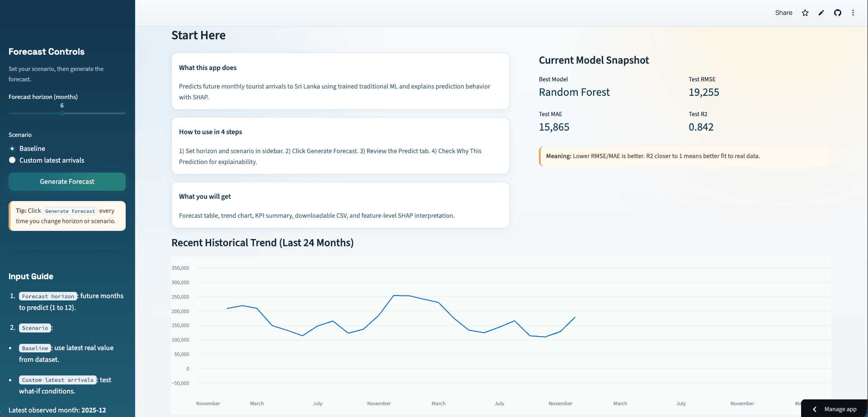Click the Share button
Viewport: 868px width, 417px height.
click(x=783, y=13)
